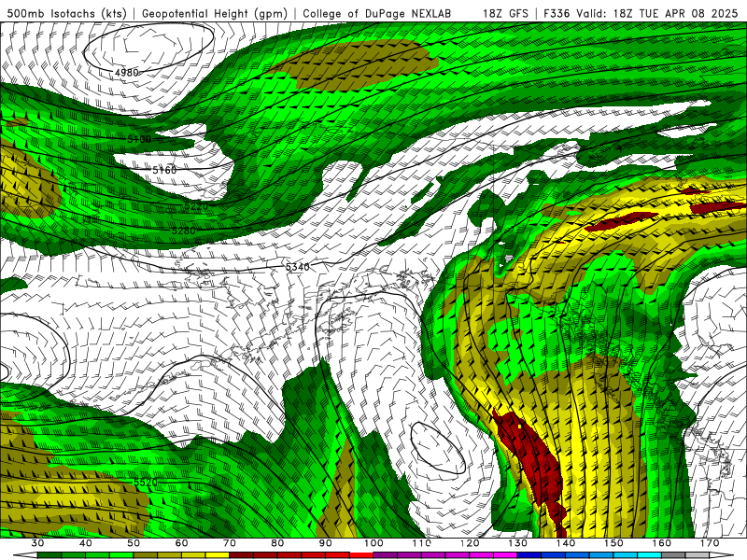
Task: Click the bright yellow swatch ending at 70
Action: click(218, 555)
